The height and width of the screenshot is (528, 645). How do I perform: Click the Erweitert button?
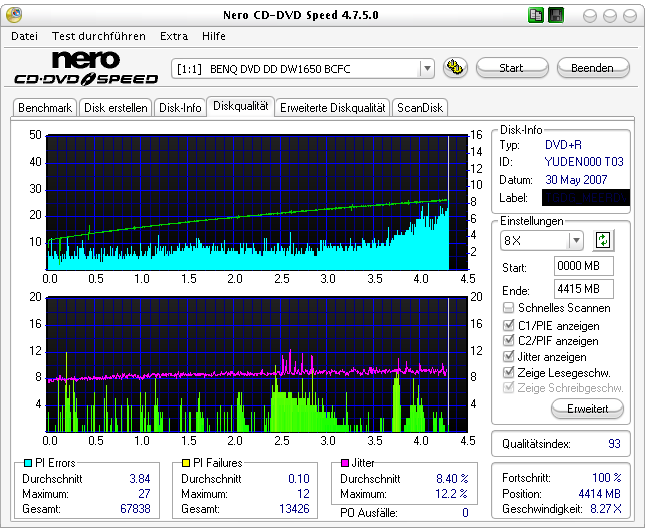point(587,409)
